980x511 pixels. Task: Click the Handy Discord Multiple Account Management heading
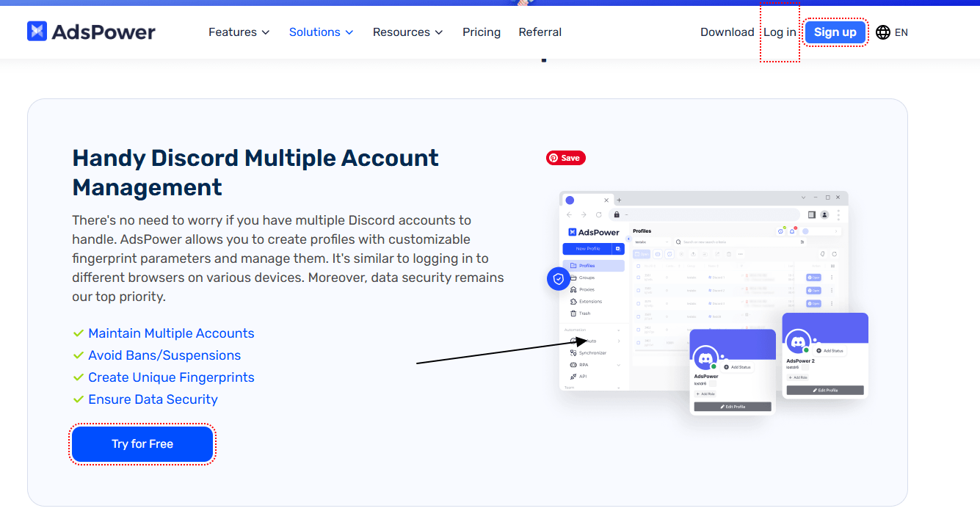click(x=255, y=173)
